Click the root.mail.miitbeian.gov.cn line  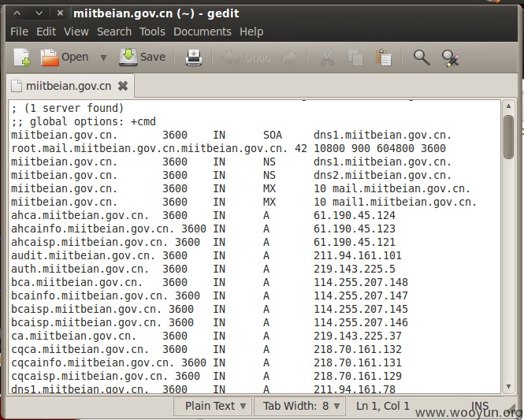229,148
